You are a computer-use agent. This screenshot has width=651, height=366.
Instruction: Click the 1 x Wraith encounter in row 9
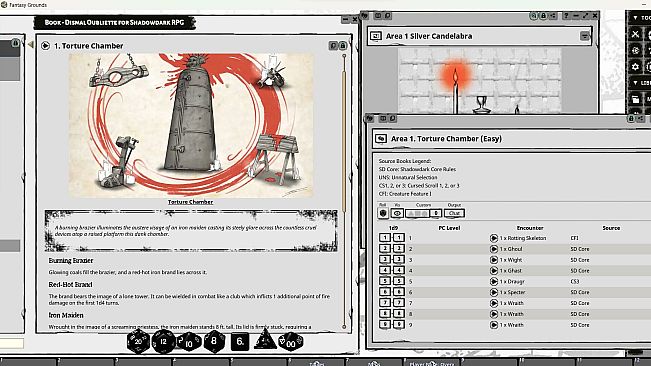[512, 325]
